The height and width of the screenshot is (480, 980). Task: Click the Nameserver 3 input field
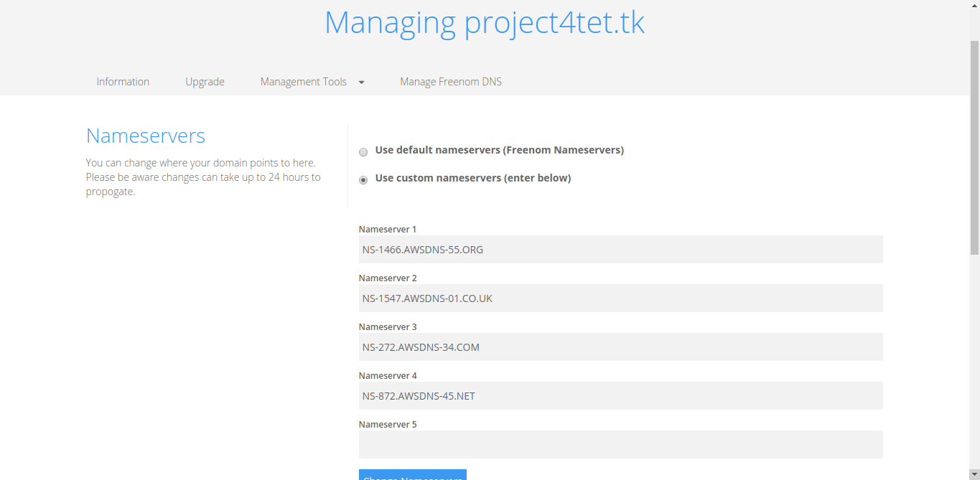(620, 347)
